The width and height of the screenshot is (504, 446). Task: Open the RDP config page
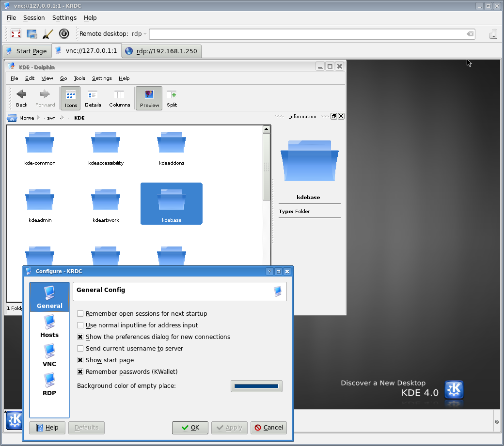pyautogui.click(x=49, y=384)
